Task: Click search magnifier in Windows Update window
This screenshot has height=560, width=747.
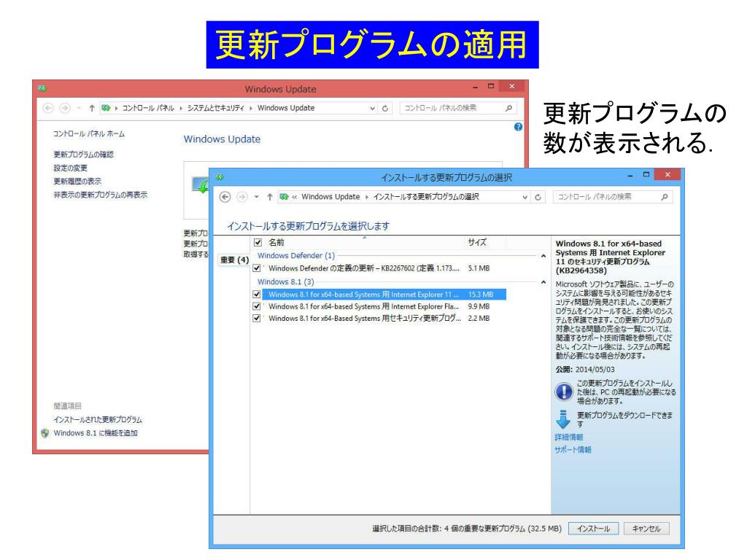Action: click(508, 108)
